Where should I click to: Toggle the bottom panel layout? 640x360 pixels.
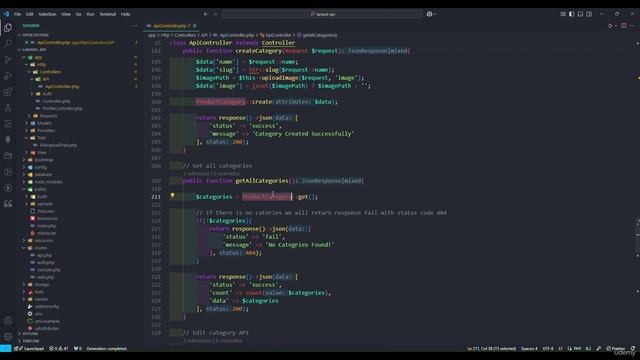pos(580,14)
